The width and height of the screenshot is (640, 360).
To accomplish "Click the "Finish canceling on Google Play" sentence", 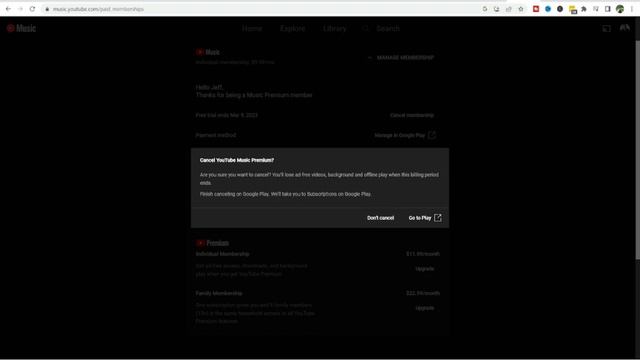I will [x=285, y=194].
